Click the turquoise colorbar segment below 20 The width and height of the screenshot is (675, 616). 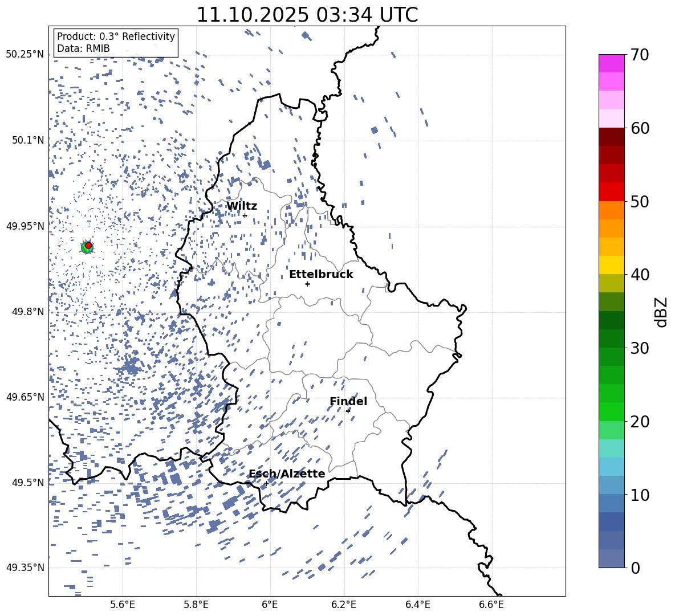[611, 448]
